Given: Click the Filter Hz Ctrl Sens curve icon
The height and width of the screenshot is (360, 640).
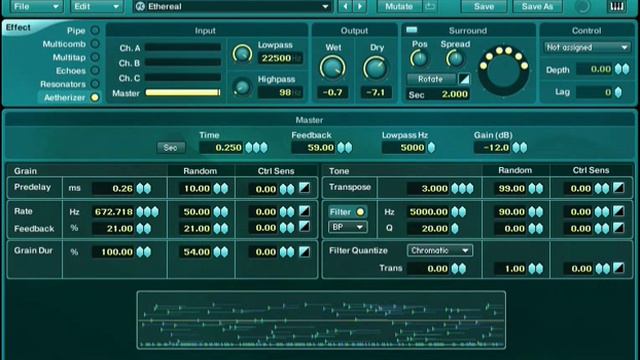Looking at the screenshot, I should pos(619,211).
